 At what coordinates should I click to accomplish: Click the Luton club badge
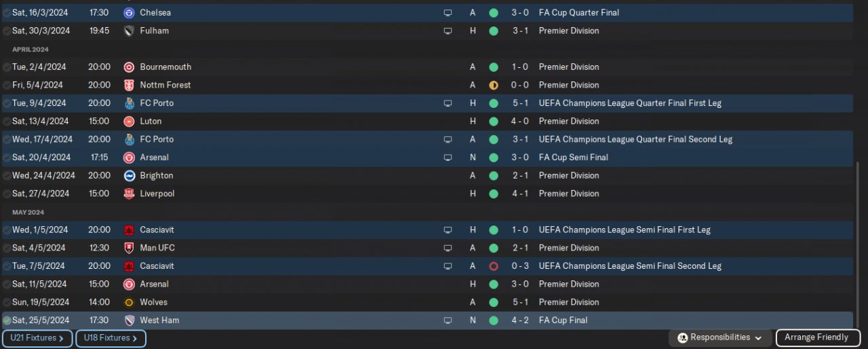129,122
